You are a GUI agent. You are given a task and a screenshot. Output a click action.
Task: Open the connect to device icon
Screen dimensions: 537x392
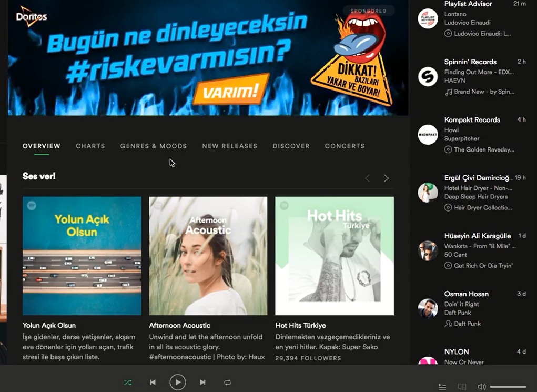click(x=462, y=387)
